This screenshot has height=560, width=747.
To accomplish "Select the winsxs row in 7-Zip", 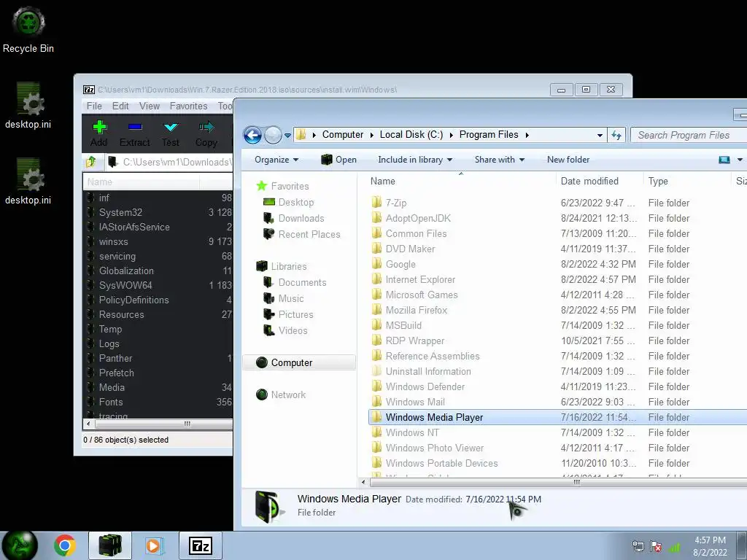I will tap(158, 242).
